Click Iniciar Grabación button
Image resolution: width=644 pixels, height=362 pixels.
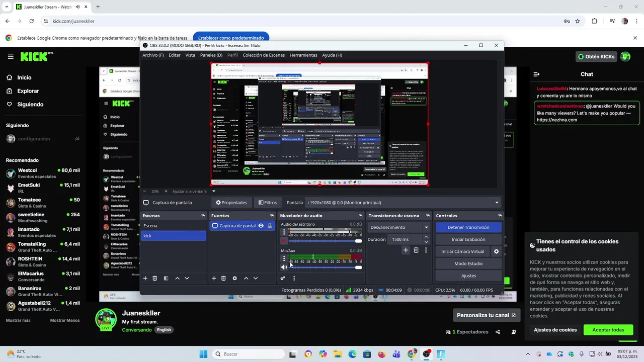click(x=468, y=239)
